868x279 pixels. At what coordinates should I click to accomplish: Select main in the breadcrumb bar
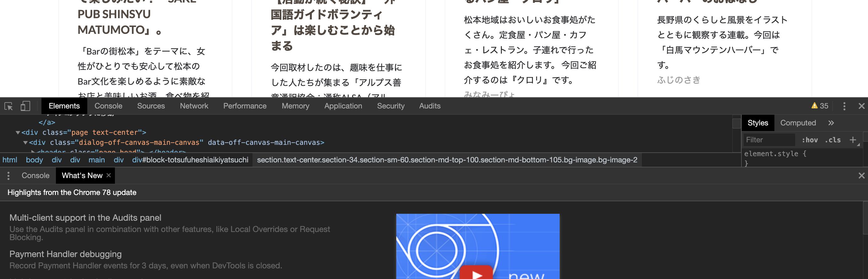[97, 160]
